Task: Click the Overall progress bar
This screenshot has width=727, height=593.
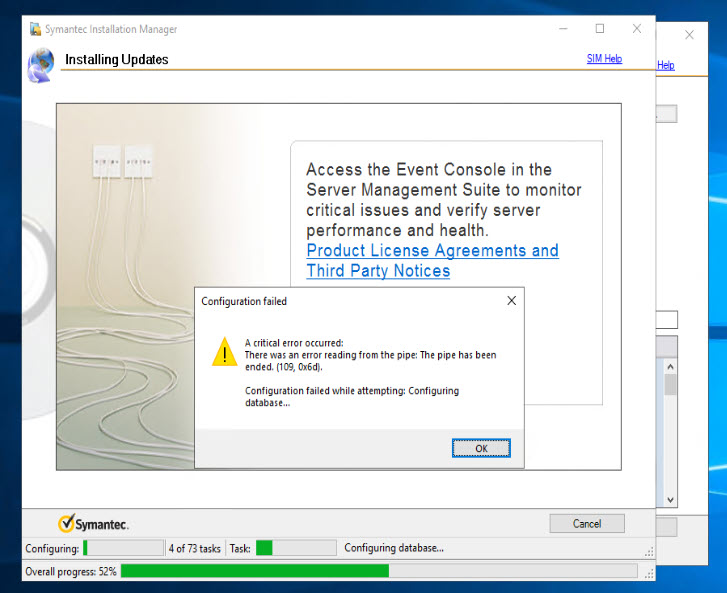Action: [379, 571]
